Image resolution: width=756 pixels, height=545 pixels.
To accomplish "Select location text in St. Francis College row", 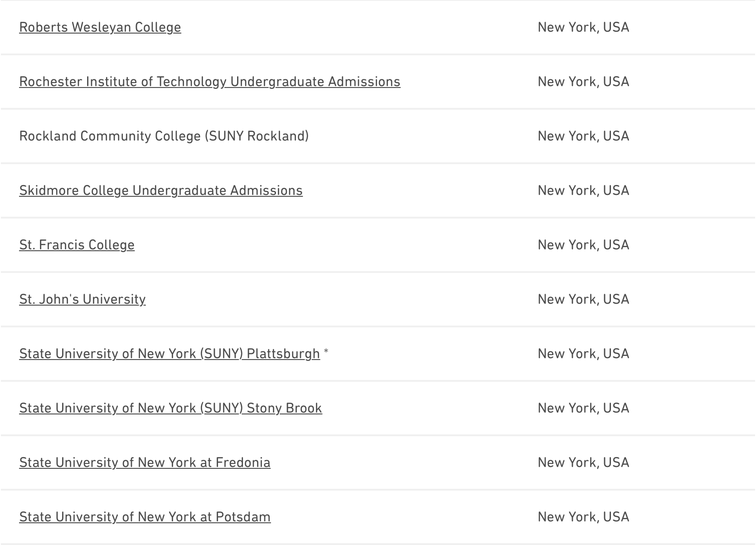I will [x=583, y=245].
